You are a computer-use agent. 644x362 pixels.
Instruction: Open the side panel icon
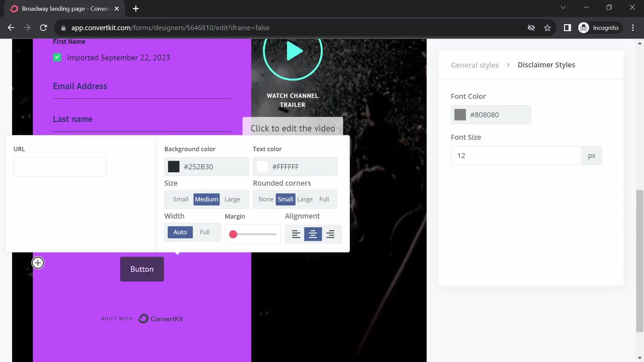tap(567, 28)
